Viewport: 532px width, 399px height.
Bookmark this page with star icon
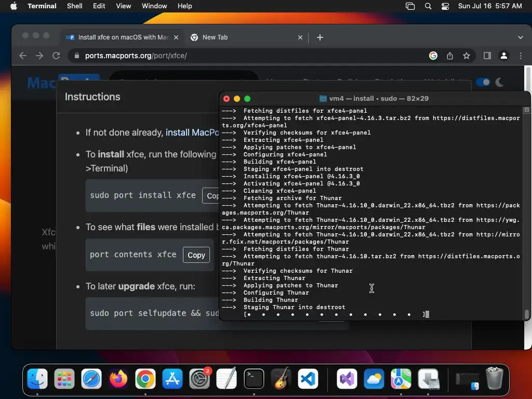tap(467, 56)
